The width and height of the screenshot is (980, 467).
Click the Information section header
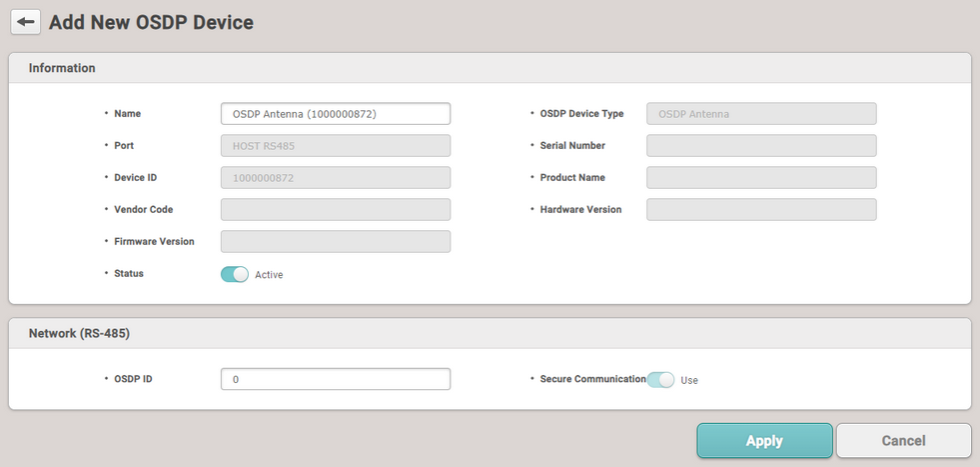pyautogui.click(x=490, y=68)
